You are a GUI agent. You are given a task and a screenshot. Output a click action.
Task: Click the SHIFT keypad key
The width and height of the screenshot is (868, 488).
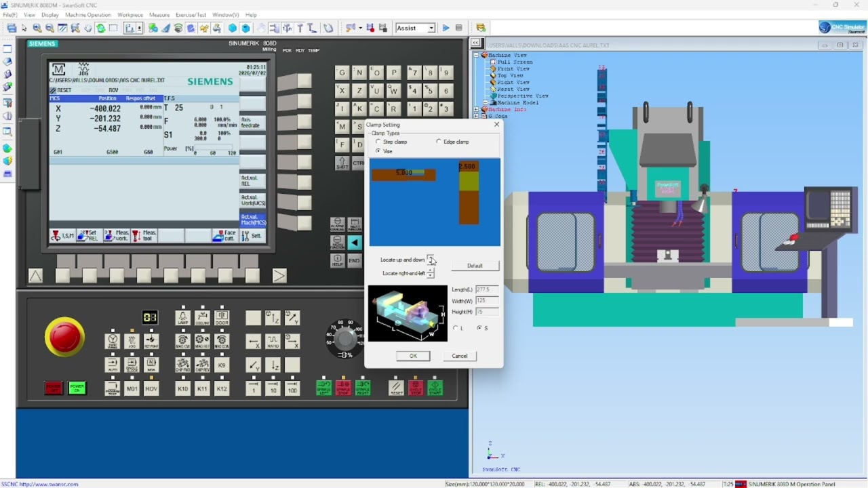(x=342, y=163)
